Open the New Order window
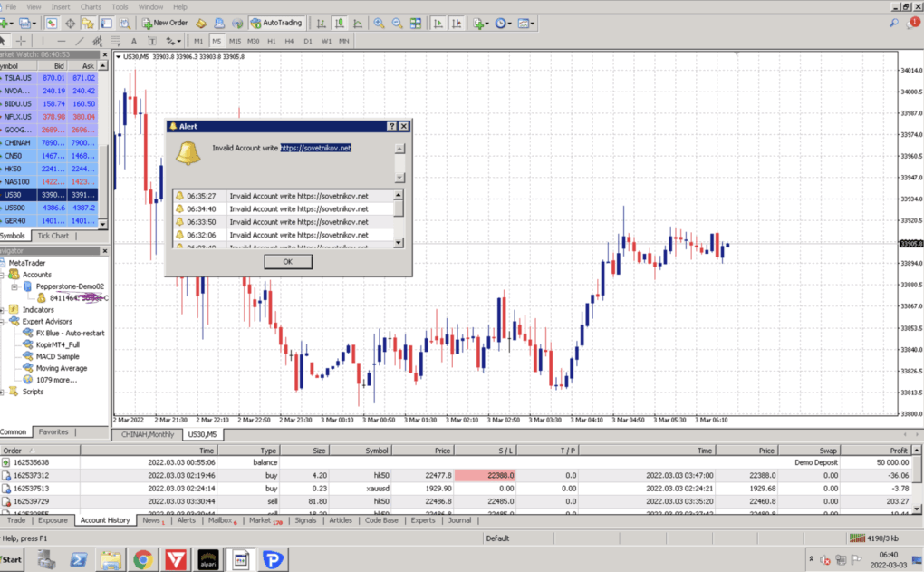924x572 pixels. 164,23
